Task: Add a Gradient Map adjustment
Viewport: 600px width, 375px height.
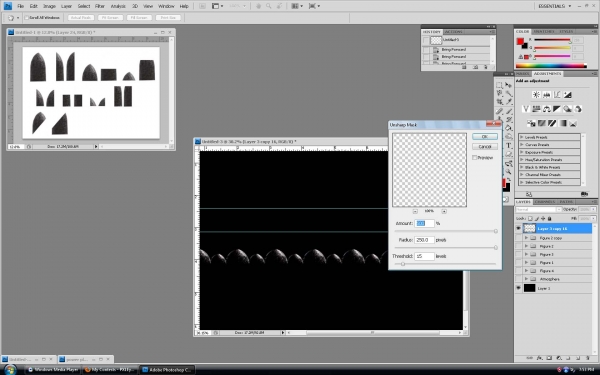Action: point(562,123)
